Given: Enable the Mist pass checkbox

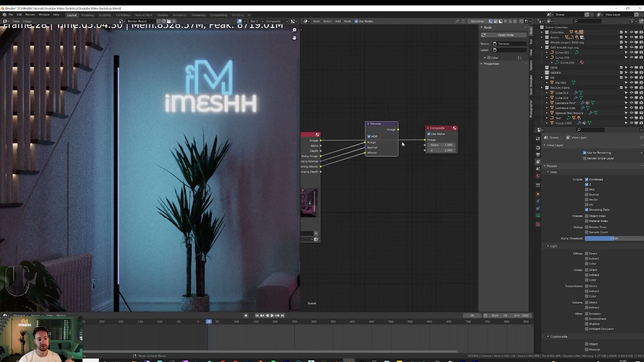Looking at the screenshot, I should (587, 190).
